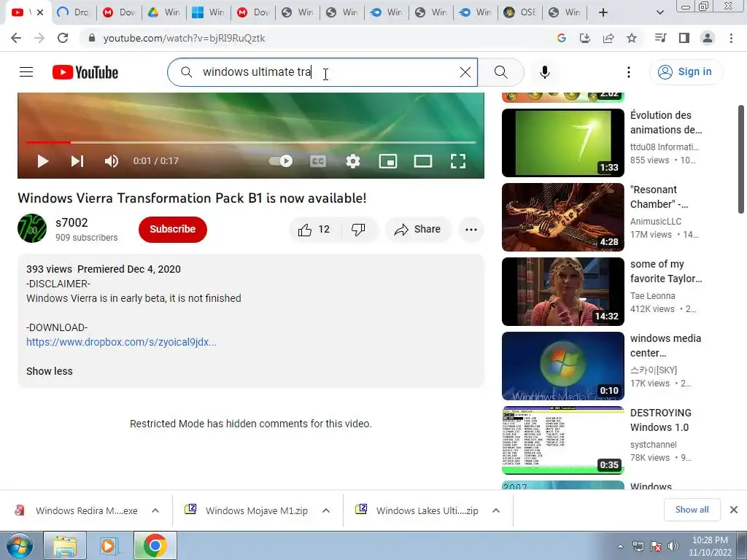
Task: Show hidden tray icons arrow
Action: (x=620, y=546)
